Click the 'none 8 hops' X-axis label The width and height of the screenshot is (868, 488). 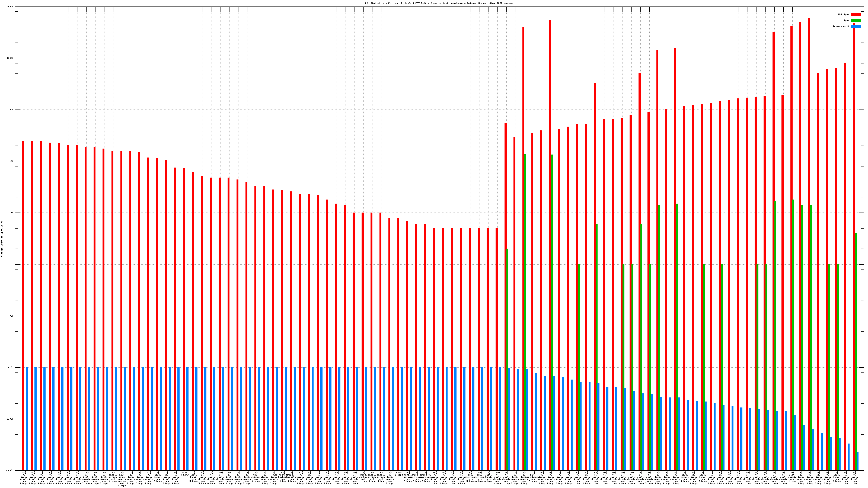pos(184,474)
